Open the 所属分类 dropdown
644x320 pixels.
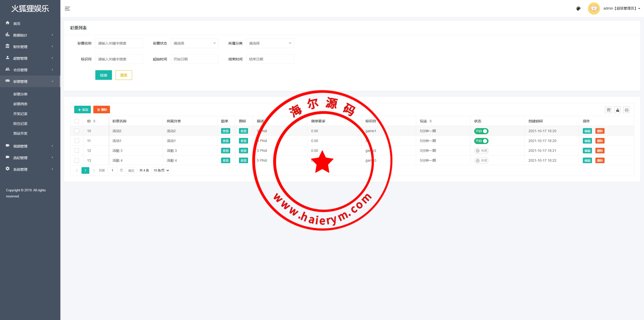pos(270,43)
